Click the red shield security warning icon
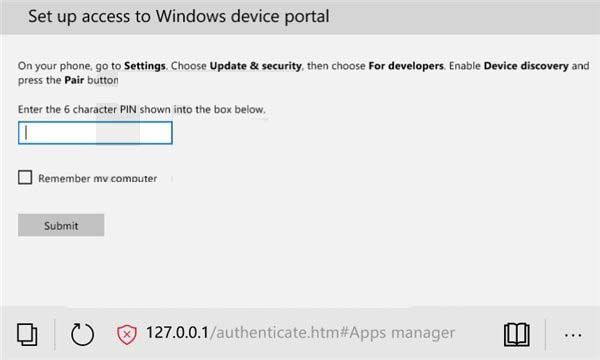600x360 pixels. 127,334
